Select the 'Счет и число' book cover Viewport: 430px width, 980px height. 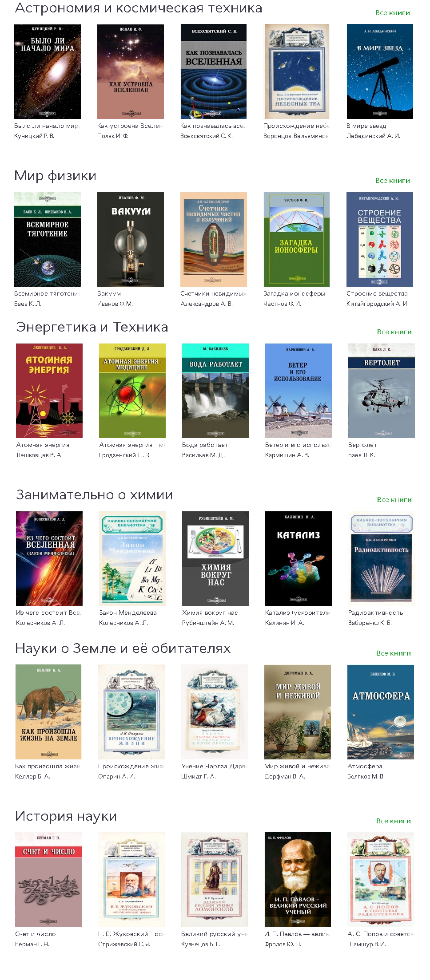tap(48, 880)
